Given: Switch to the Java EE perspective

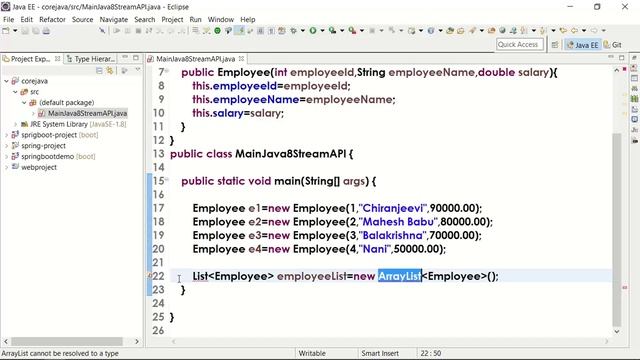Looking at the screenshot, I should (x=582, y=45).
